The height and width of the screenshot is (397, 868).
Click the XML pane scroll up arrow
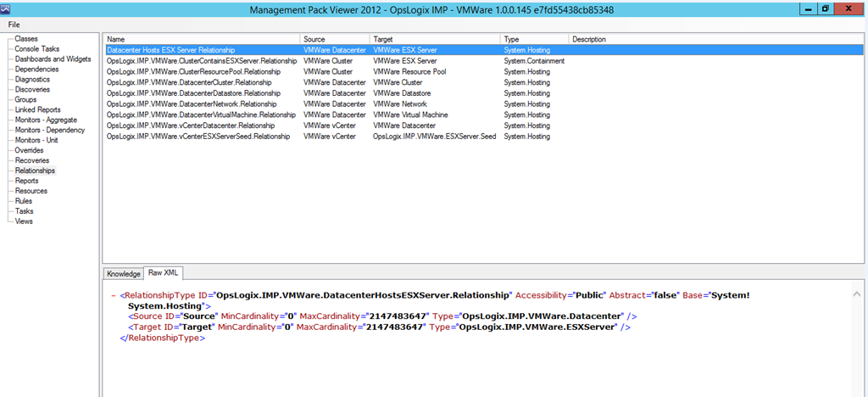[x=856, y=293]
